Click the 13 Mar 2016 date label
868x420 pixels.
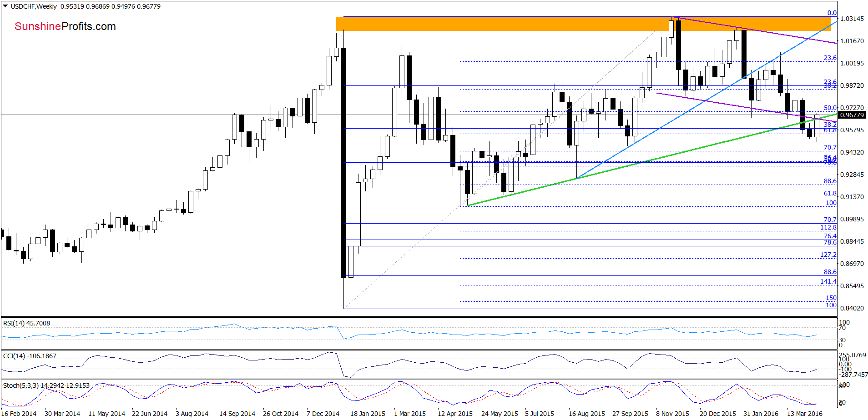805,414
